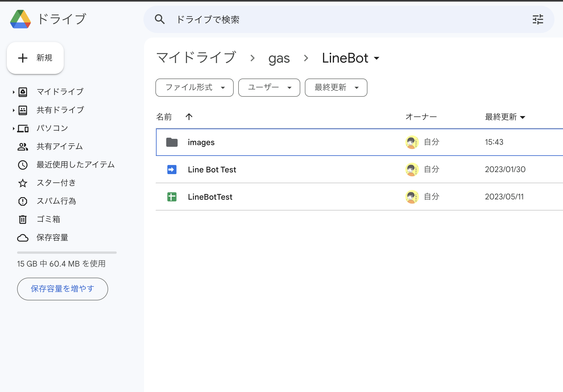This screenshot has height=392, width=563.
Task: Click the images folder icon
Action: click(172, 142)
